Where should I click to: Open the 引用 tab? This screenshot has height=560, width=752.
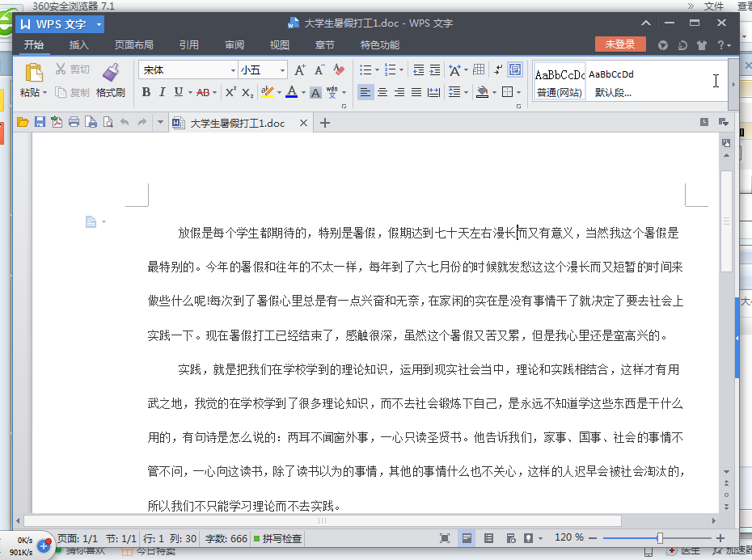[x=189, y=44]
